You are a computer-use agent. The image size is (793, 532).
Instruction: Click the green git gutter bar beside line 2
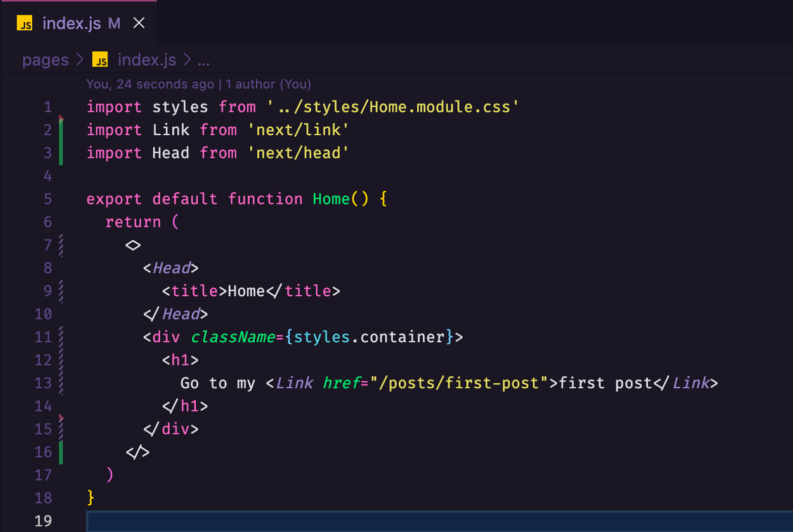pyautogui.click(x=60, y=130)
